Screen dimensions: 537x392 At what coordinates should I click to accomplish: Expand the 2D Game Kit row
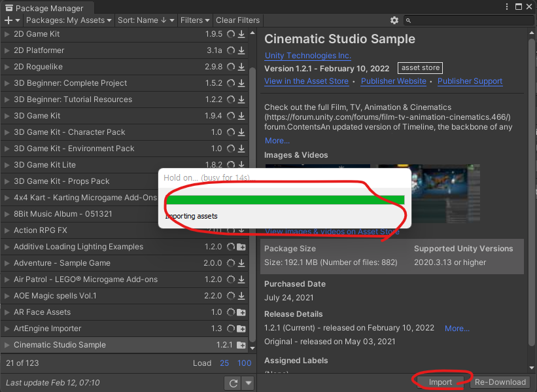click(7, 34)
